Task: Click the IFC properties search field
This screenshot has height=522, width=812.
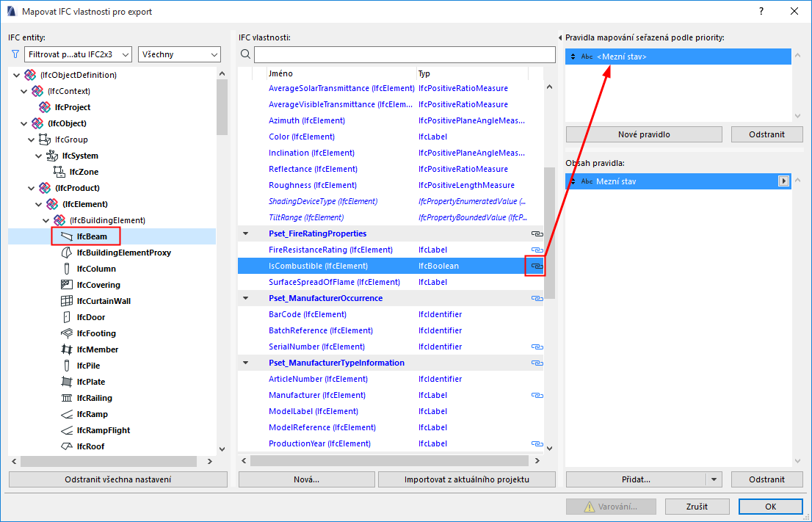Action: click(x=405, y=54)
